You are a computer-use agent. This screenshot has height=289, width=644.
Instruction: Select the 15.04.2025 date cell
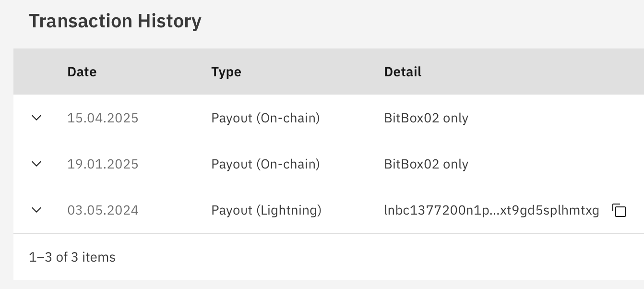pyautogui.click(x=103, y=118)
